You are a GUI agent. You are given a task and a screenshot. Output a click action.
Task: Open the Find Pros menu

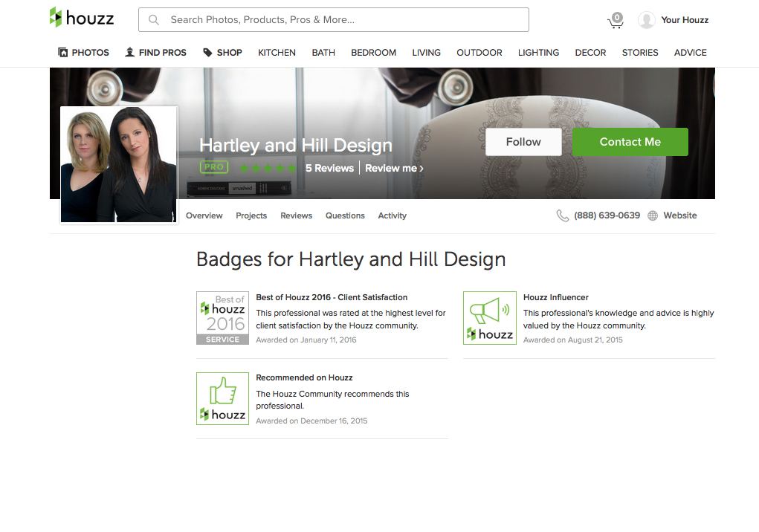pos(155,53)
